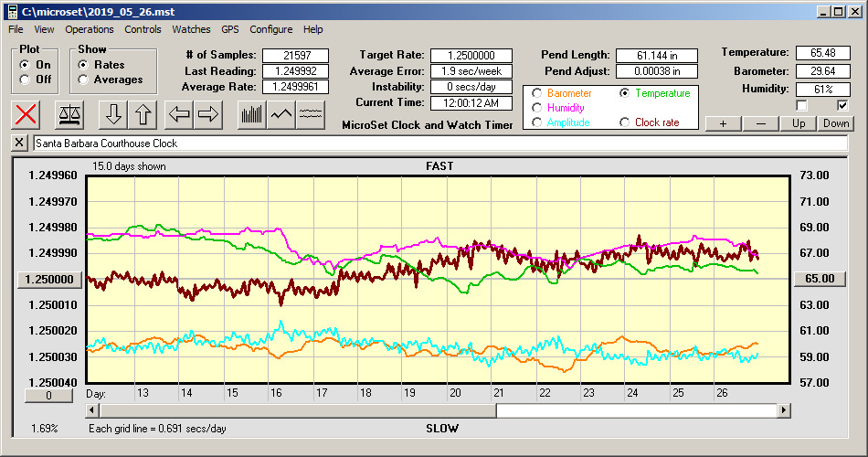868x457 pixels.
Task: Click the 1.69% status text
Action: pos(44,428)
